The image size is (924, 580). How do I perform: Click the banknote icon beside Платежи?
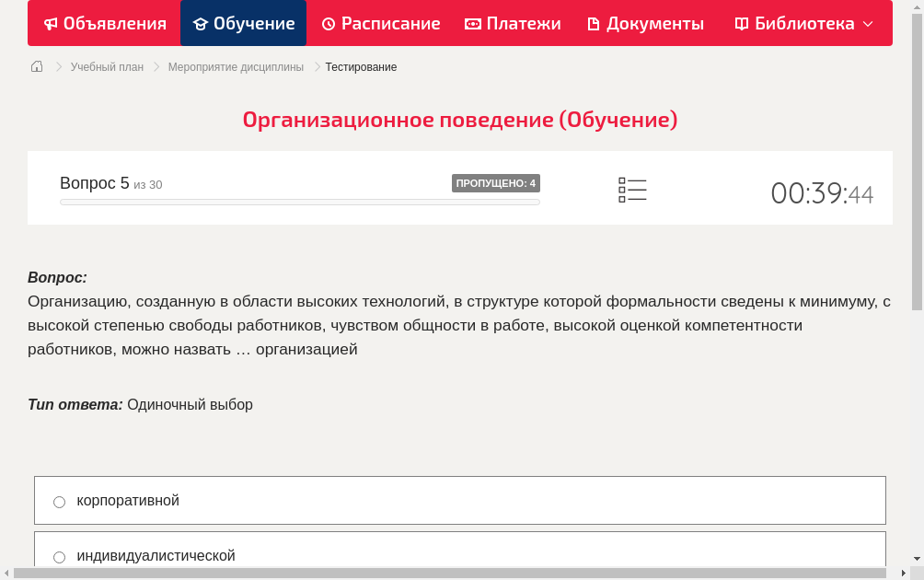[x=473, y=24]
